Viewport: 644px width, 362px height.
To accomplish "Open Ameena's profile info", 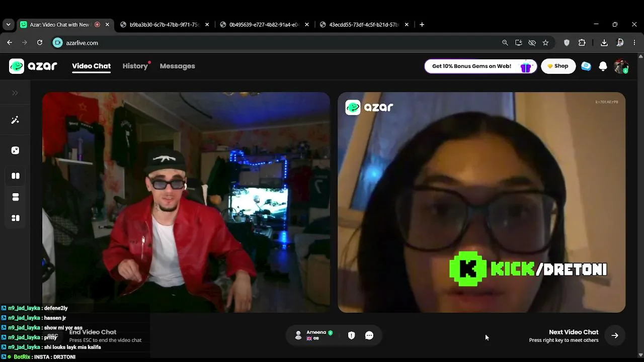I will click(313, 335).
